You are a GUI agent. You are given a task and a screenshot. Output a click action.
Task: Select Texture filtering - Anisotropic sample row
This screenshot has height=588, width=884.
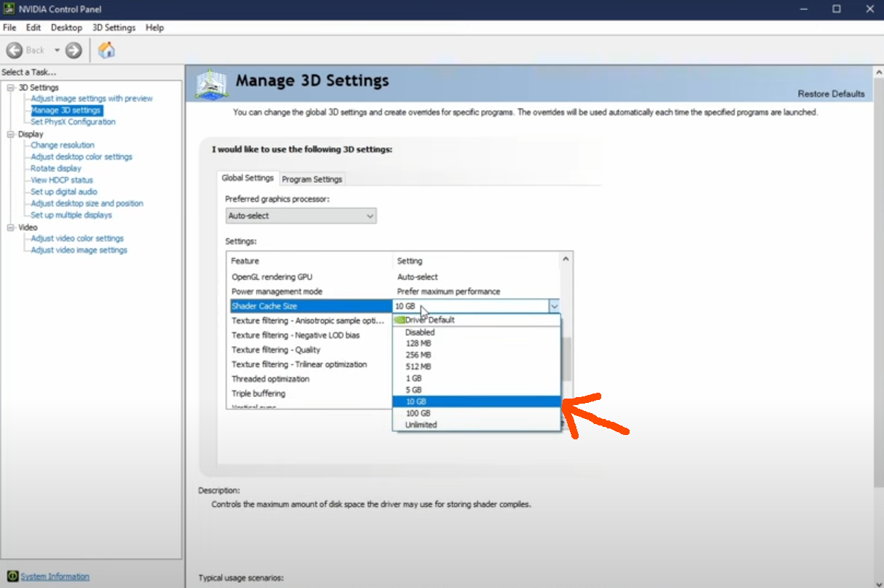pyautogui.click(x=310, y=321)
